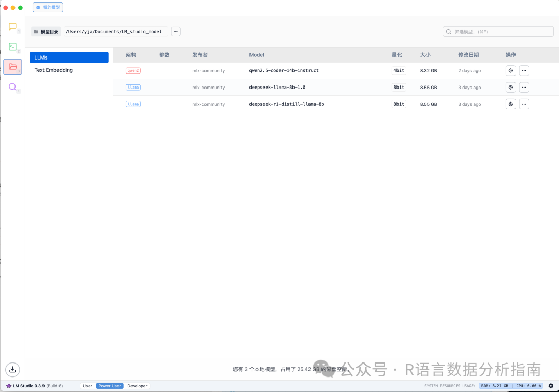Click 8bit badge for deepseek-r1-distill-llama-8b

point(399,104)
